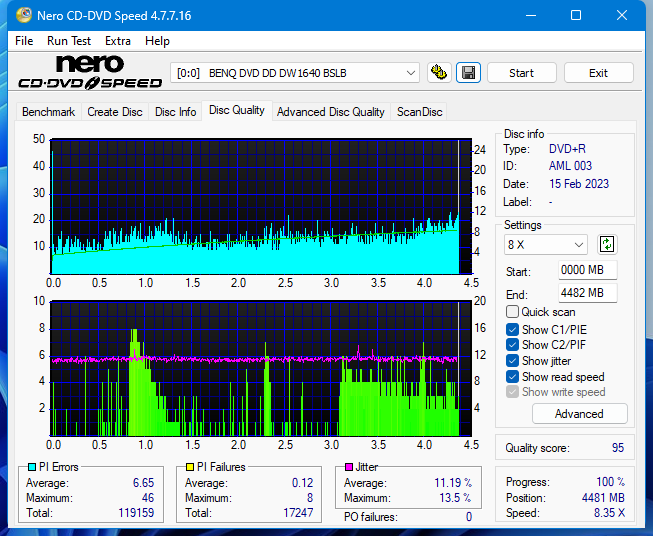
Task: Select the Disc Quality tab
Action: pos(237,110)
